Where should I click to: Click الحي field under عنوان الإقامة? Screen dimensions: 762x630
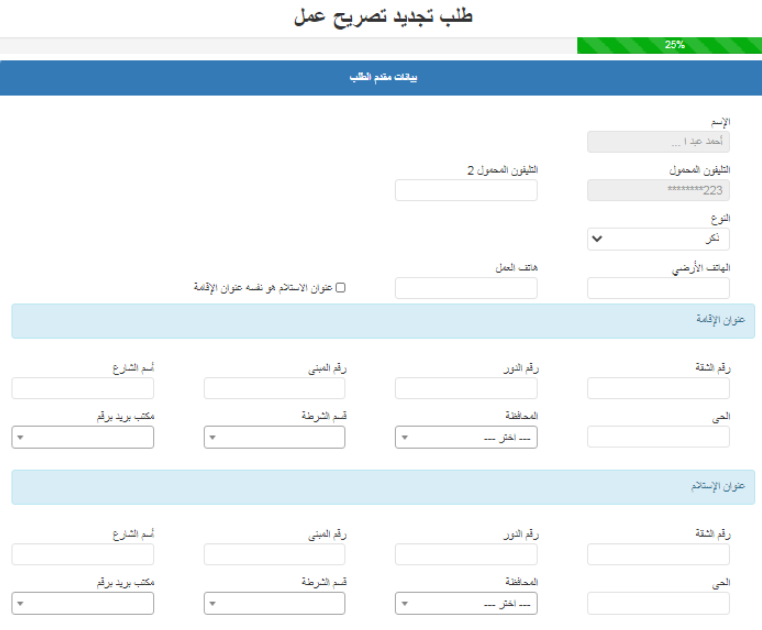point(658,437)
